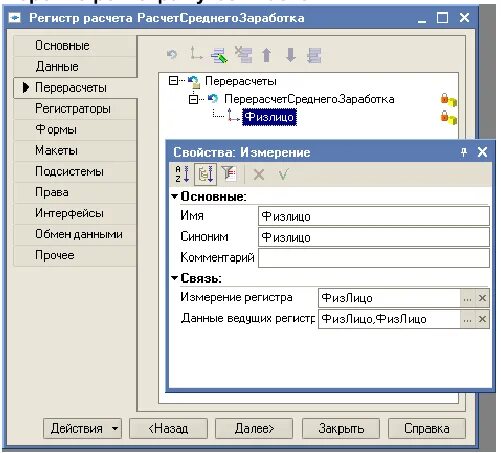Go to the Подсистемы tab
The height and width of the screenshot is (453, 501).
click(x=75, y=172)
